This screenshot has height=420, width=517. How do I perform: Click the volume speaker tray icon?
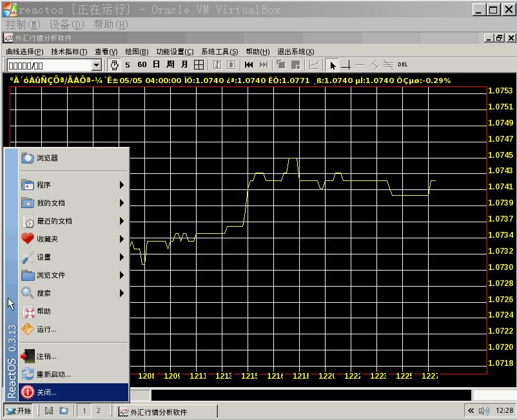click(x=483, y=411)
